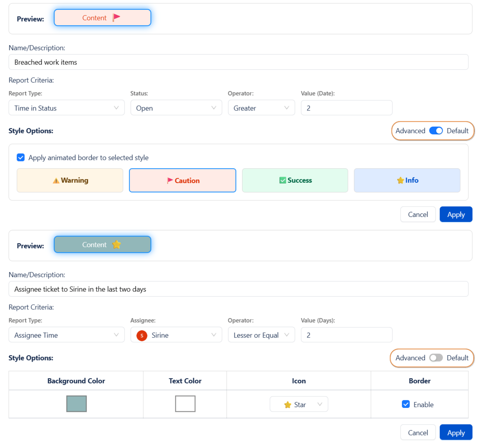Open the Time in Status report type dropdown
Screen dimensions: 481x448
[x=67, y=108]
